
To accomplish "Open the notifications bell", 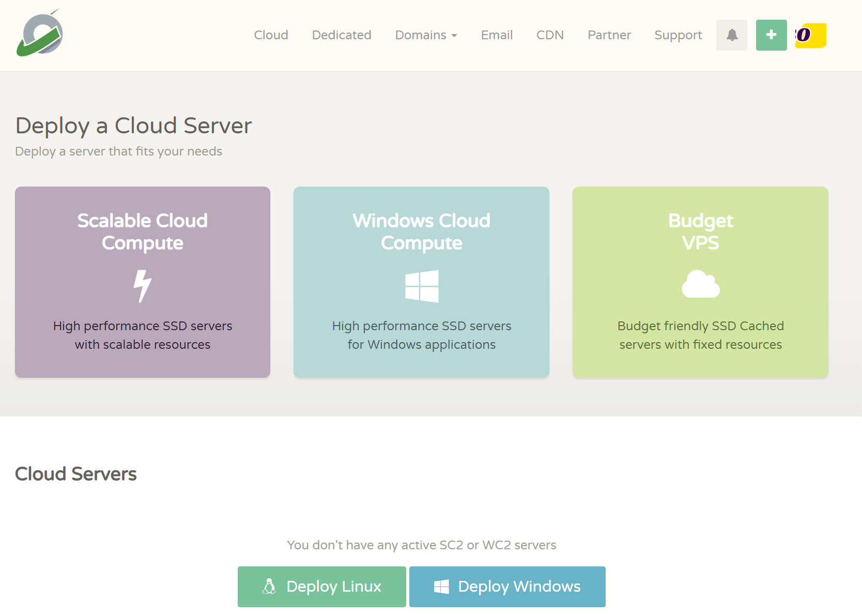I will (x=731, y=35).
